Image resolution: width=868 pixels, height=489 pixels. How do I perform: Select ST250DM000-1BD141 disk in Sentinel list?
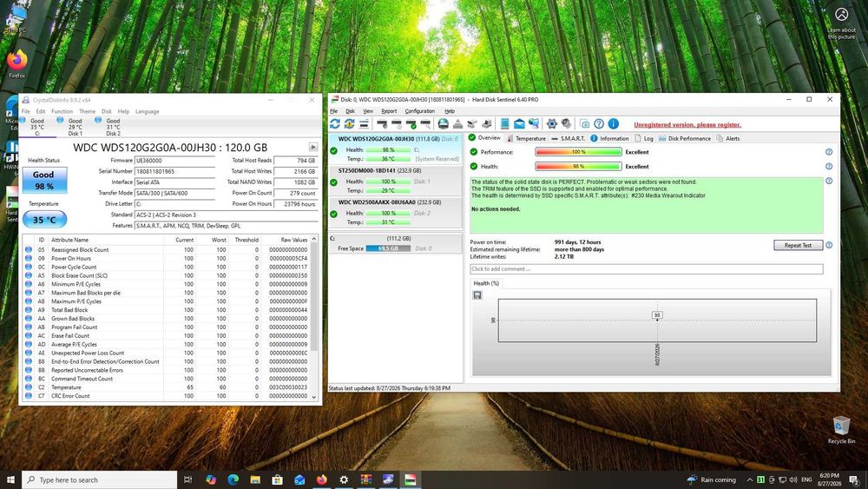[395, 181]
